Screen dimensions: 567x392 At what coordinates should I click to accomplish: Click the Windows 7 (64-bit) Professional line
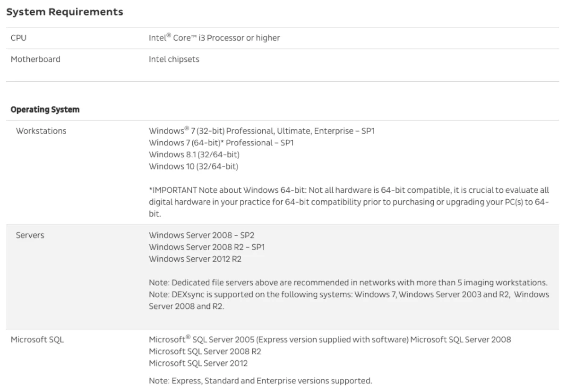coord(221,143)
